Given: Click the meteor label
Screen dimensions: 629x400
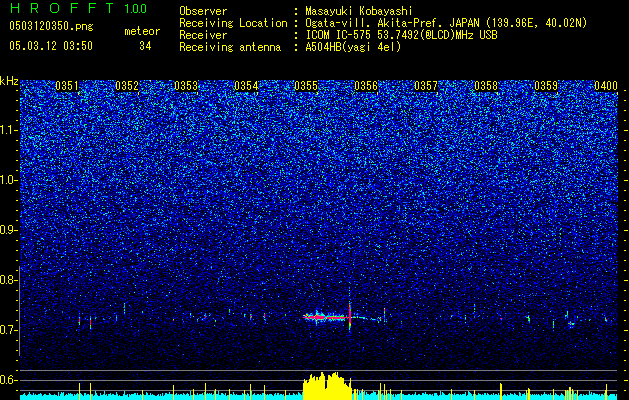Looking at the screenshot, I should [142, 31].
